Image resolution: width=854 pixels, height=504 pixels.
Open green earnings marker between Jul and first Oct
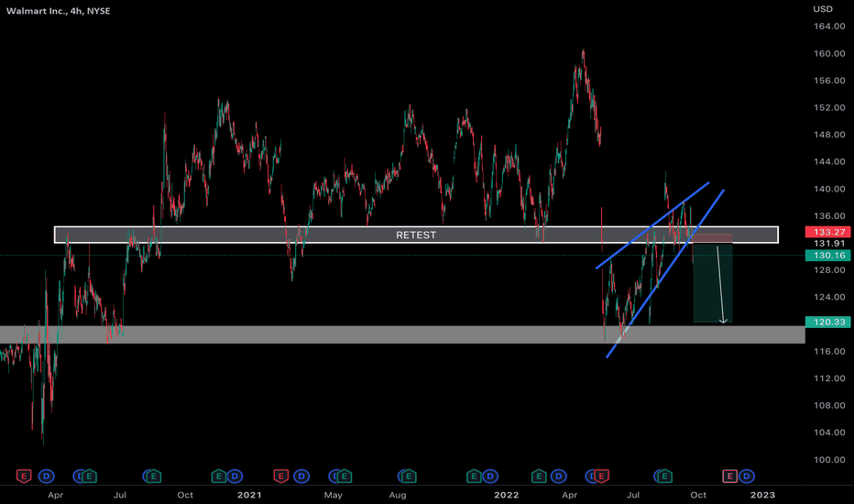click(154, 477)
